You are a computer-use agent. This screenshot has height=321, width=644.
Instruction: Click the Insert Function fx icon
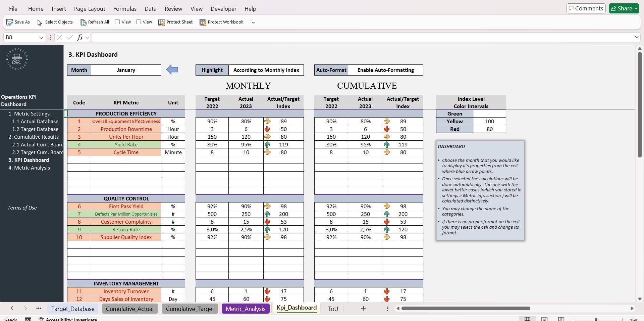point(80,37)
